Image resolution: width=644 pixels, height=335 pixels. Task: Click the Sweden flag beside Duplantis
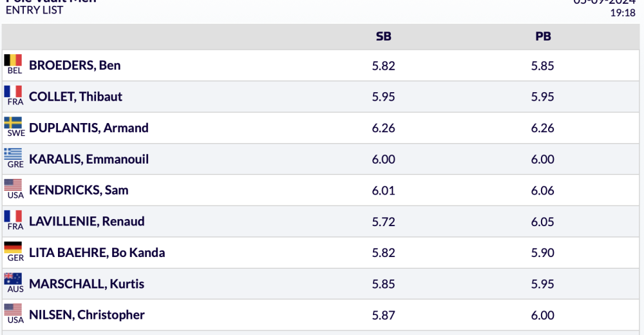tap(14, 123)
